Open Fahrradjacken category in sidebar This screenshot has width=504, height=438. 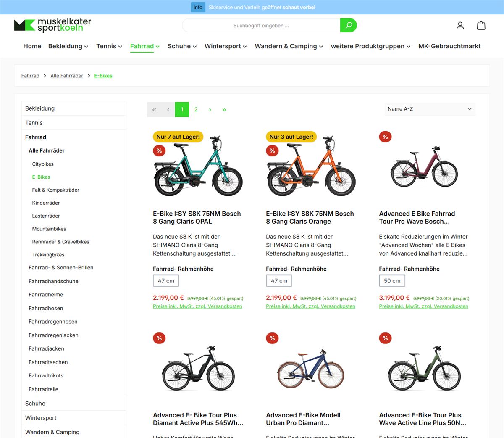point(46,348)
